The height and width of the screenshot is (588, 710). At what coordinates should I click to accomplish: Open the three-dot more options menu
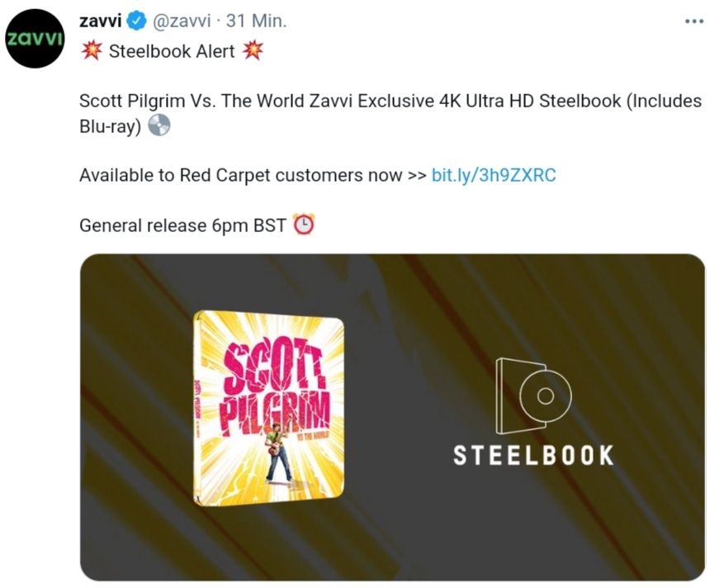coord(693,21)
